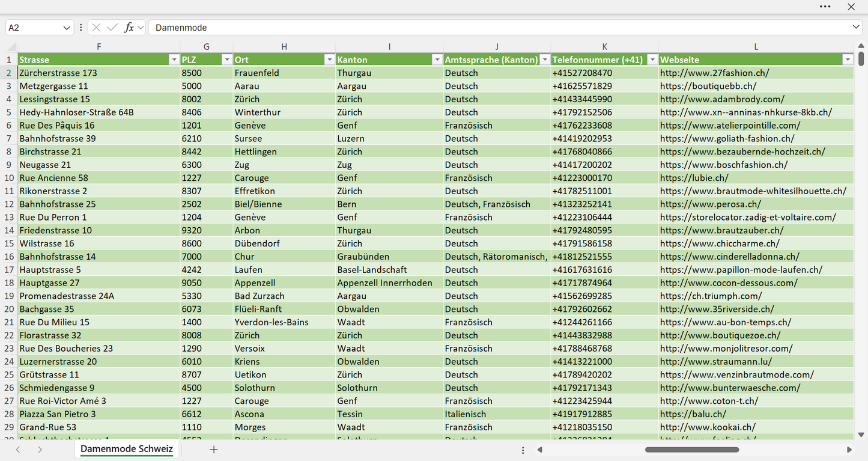Image resolution: width=868 pixels, height=461 pixels.
Task: Close the window with the X icon
Action: click(x=851, y=7)
